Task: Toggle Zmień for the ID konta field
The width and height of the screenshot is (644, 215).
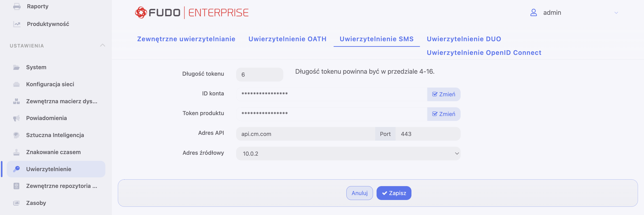Action: tap(444, 94)
